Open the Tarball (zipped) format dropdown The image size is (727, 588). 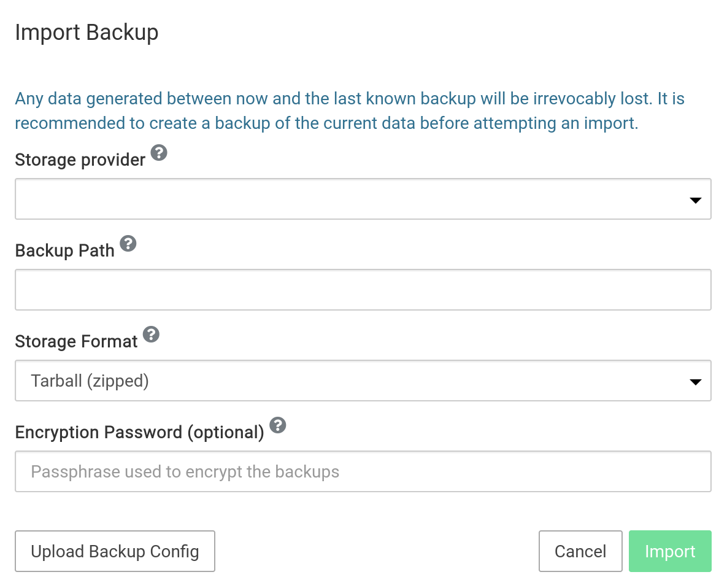(344, 381)
